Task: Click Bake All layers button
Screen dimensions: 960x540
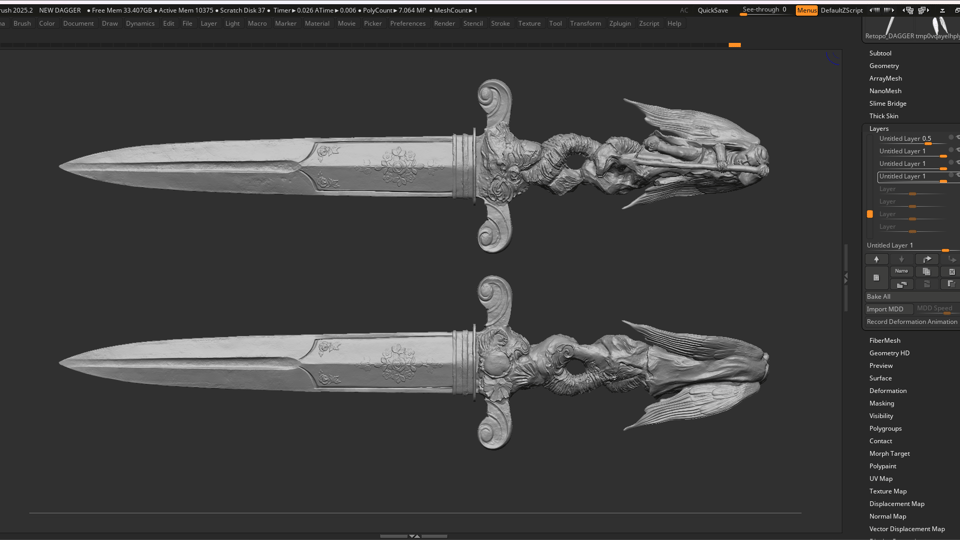Action: (x=912, y=296)
